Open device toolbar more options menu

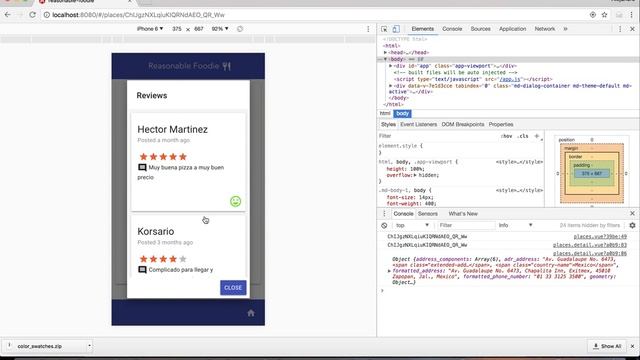[x=368, y=29]
